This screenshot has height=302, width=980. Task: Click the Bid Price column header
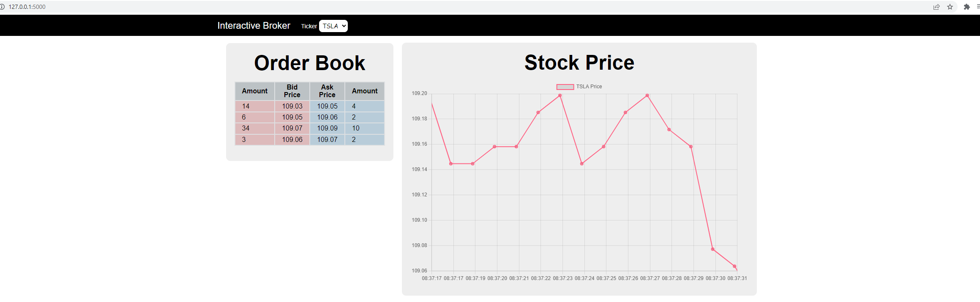(292, 91)
